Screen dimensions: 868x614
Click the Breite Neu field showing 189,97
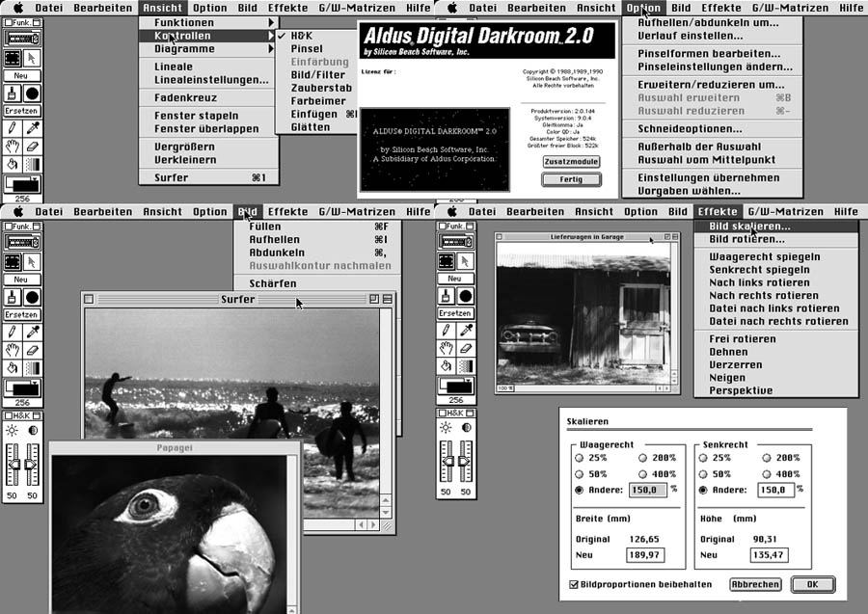(x=645, y=555)
